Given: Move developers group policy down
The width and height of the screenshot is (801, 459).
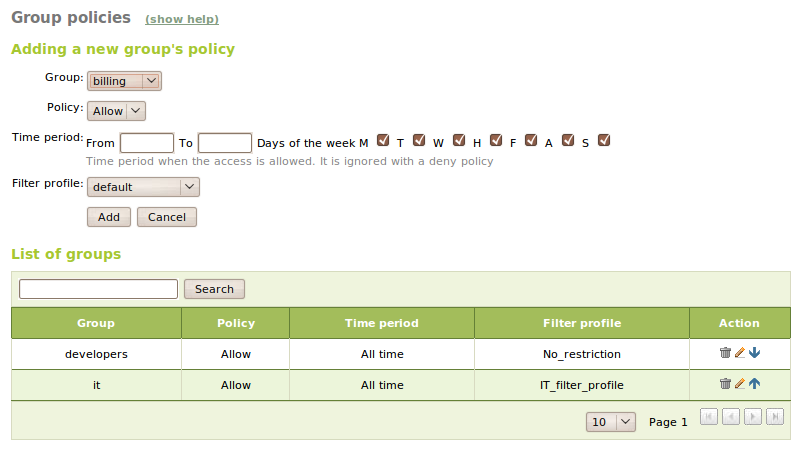Looking at the screenshot, I should click(x=755, y=353).
